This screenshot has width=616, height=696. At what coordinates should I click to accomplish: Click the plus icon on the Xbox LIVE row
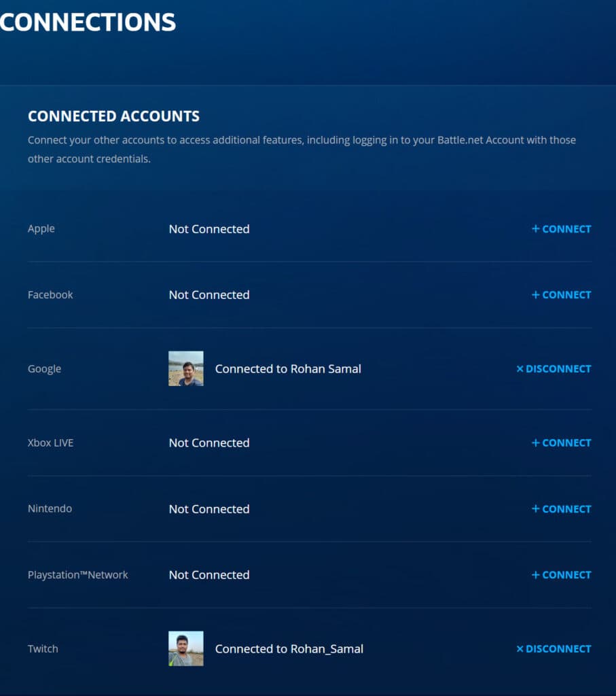point(535,442)
